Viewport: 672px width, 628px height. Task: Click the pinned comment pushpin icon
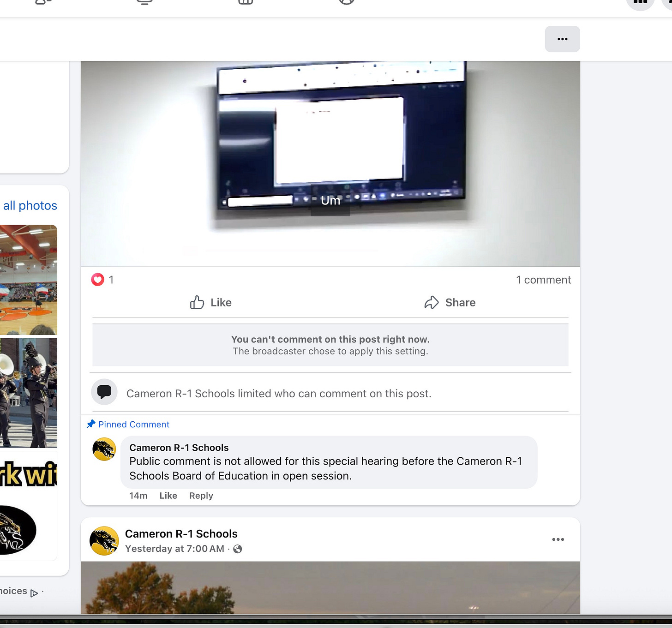coord(91,424)
